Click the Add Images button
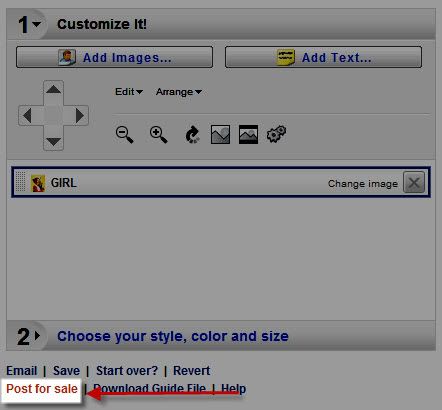 click(114, 57)
